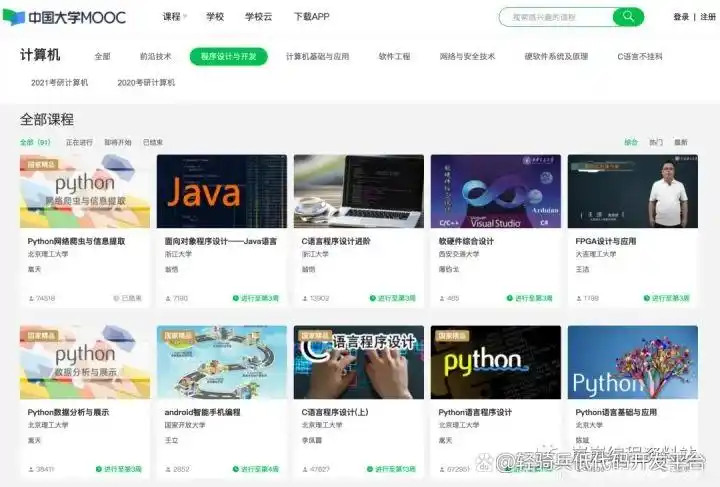Screen dimensions: 720x487
Task: Click the 下载APP link
Action: click(x=312, y=17)
